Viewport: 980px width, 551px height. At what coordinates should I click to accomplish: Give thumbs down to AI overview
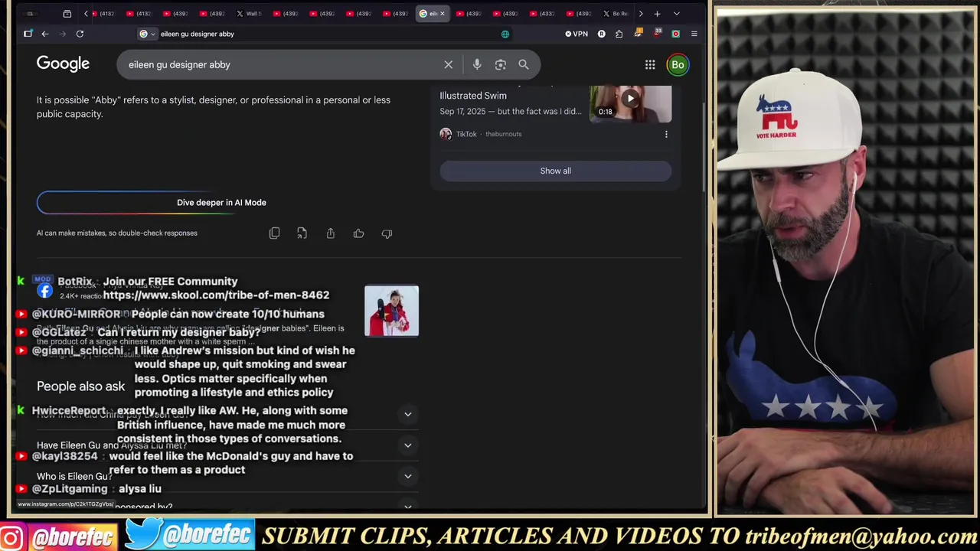pos(387,233)
